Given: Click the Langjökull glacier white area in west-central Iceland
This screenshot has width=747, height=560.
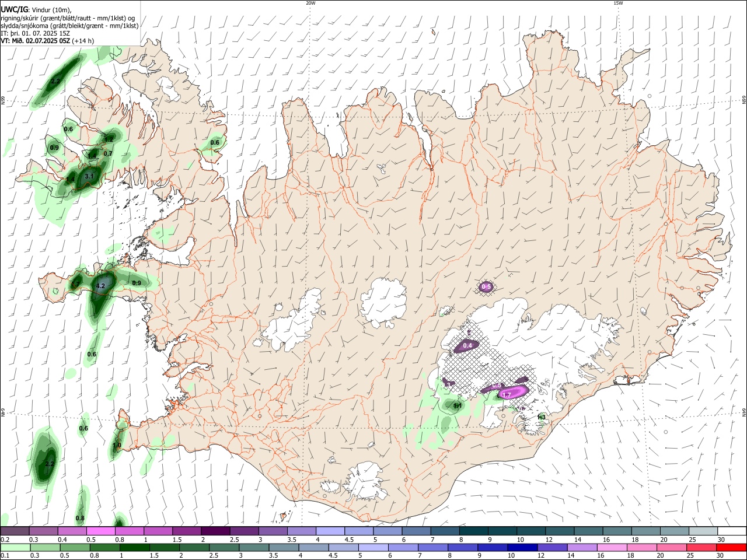Looking at the screenshot, I should point(292,321).
